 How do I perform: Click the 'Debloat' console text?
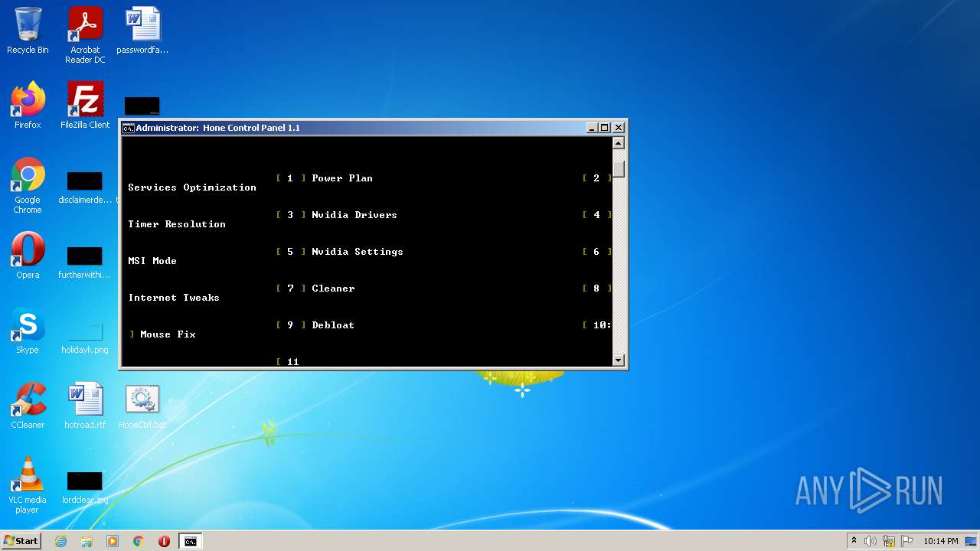pyautogui.click(x=333, y=325)
